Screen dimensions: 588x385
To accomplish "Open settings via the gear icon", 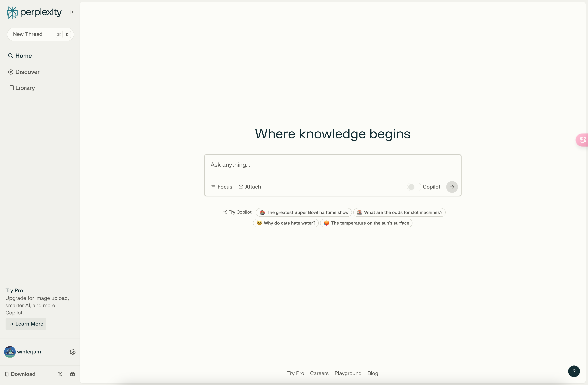I will (x=72, y=352).
